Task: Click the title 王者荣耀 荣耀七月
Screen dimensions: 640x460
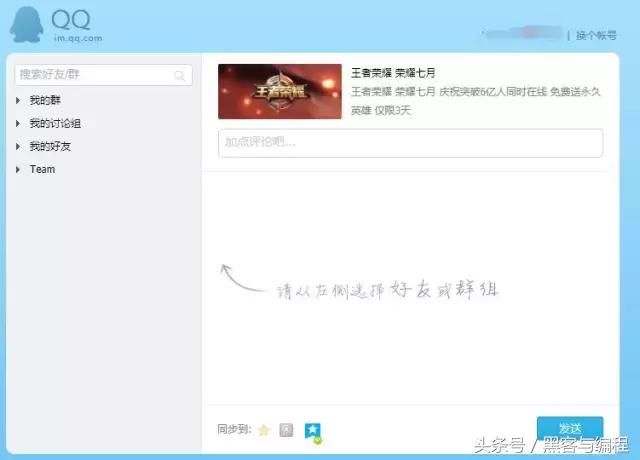Action: click(393, 73)
